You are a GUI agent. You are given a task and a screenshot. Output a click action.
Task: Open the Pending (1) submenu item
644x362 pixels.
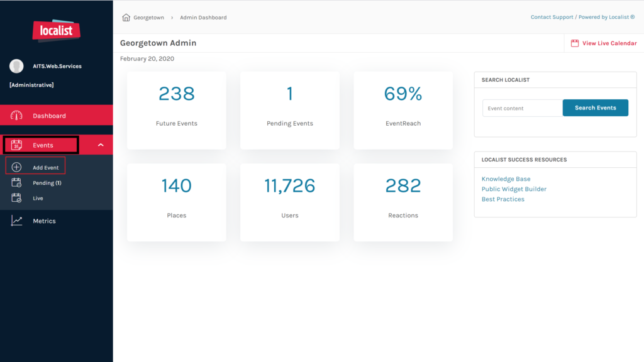tap(47, 183)
